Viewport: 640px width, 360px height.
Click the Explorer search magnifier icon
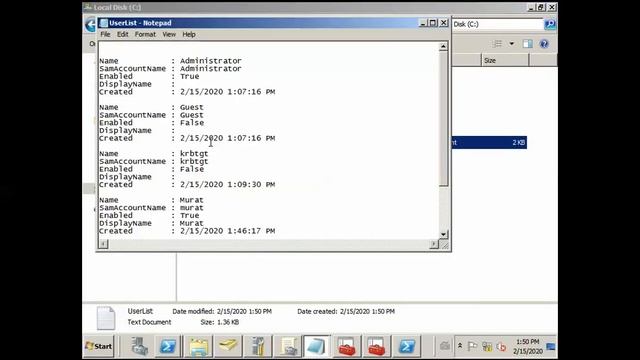[x=549, y=24]
